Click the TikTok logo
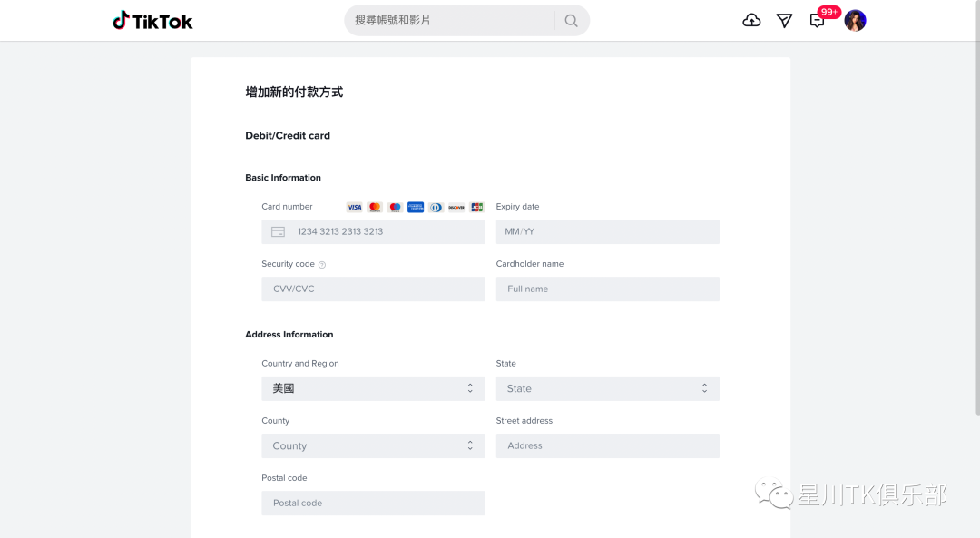The width and height of the screenshot is (980, 538). [x=152, y=20]
